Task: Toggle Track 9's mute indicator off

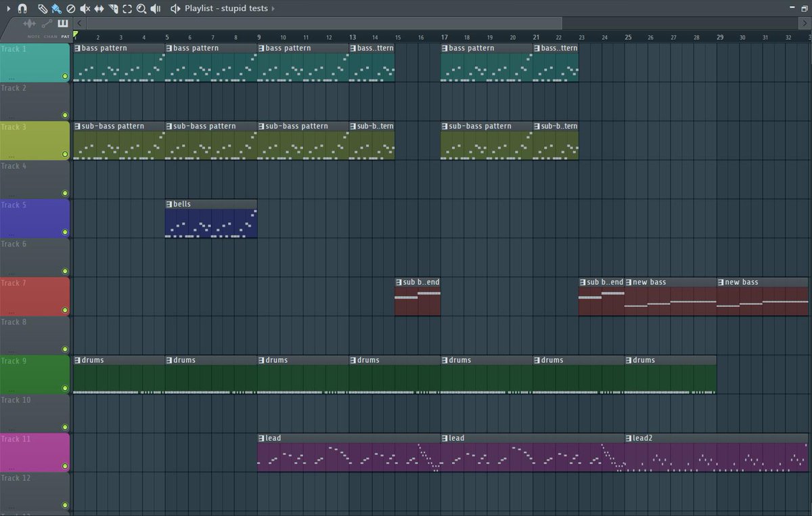Action: (x=66, y=389)
